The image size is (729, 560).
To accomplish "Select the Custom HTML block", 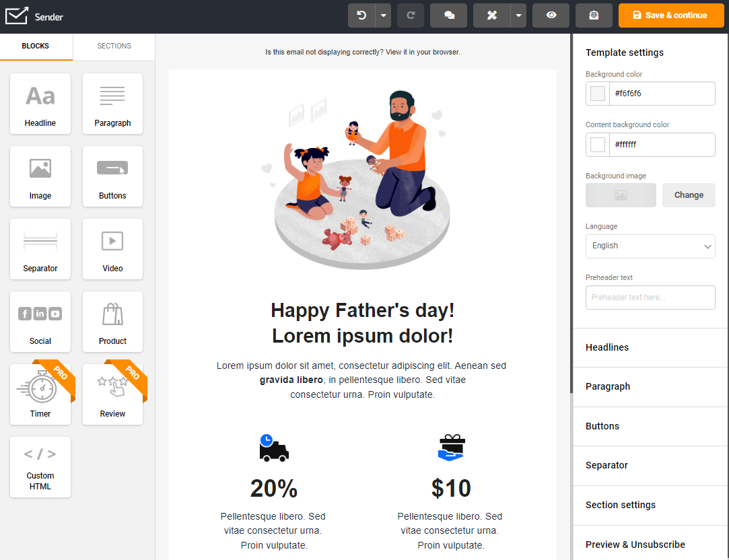I will click(40, 467).
